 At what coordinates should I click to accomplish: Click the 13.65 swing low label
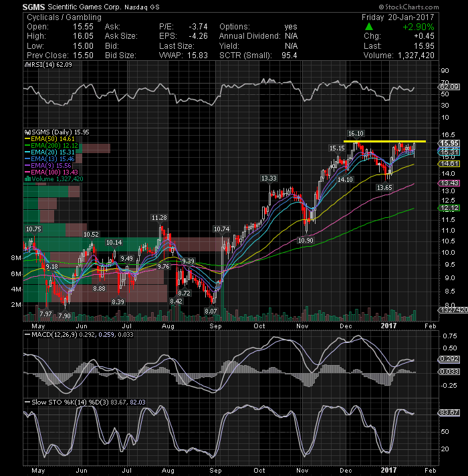tap(384, 188)
